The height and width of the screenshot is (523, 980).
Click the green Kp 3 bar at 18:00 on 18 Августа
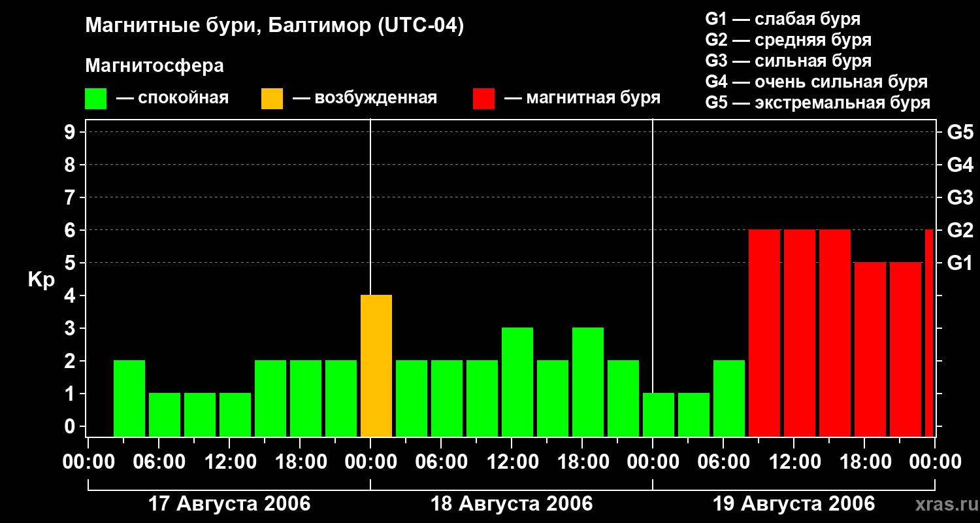(x=588, y=382)
